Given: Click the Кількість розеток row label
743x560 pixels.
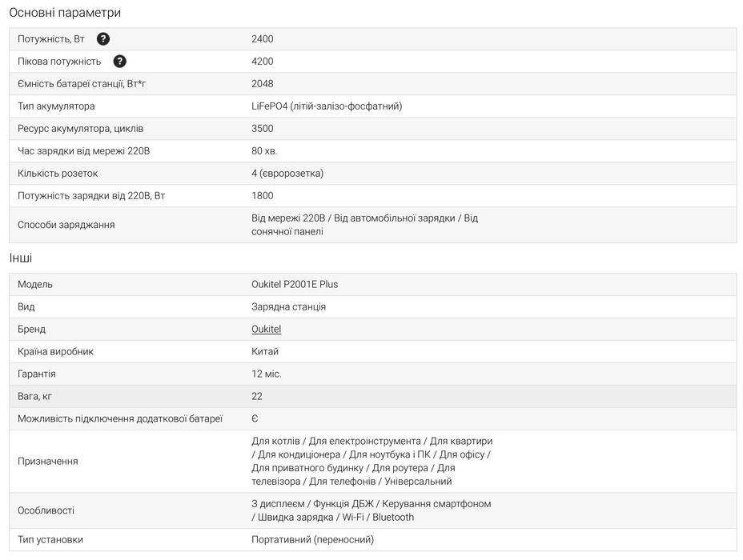Looking at the screenshot, I should [x=58, y=174].
